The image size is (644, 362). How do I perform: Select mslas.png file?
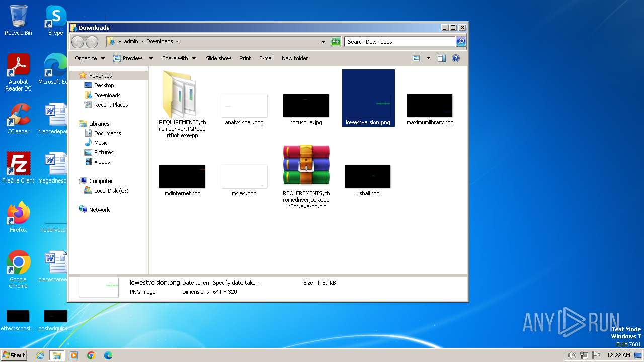coord(244,180)
